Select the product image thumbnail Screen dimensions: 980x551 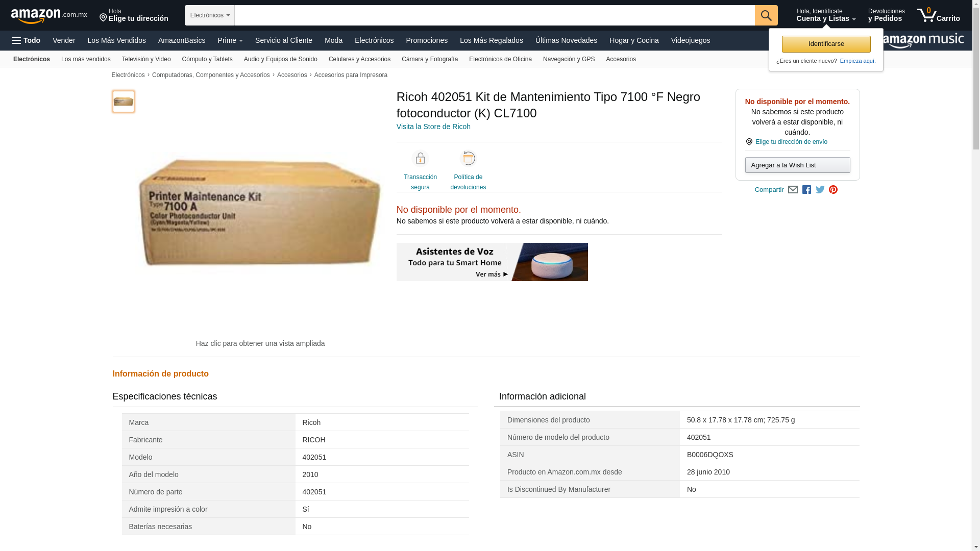coord(124,102)
